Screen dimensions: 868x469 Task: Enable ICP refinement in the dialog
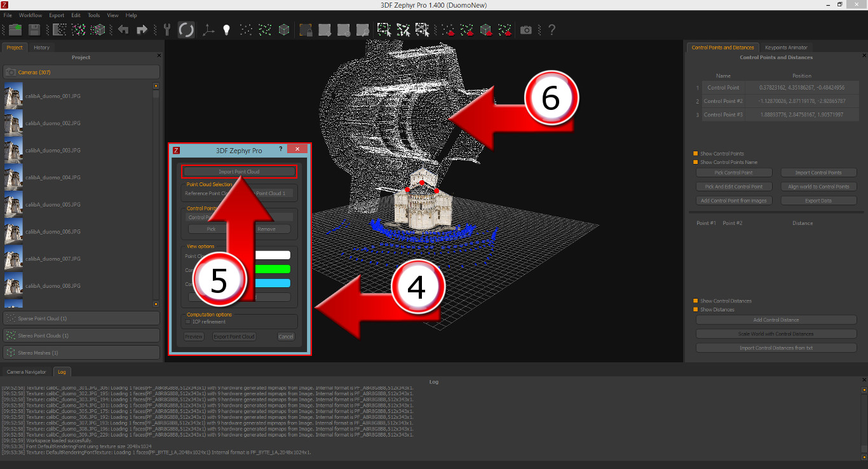coord(188,323)
